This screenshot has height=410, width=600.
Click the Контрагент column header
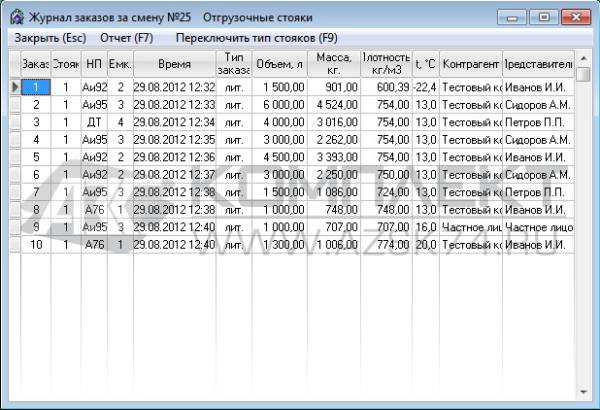470,63
